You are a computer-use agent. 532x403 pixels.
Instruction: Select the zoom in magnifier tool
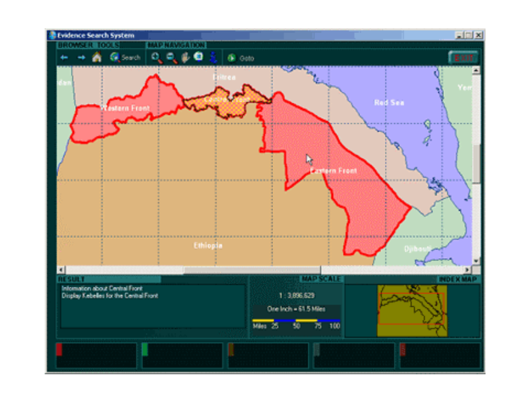(157, 57)
